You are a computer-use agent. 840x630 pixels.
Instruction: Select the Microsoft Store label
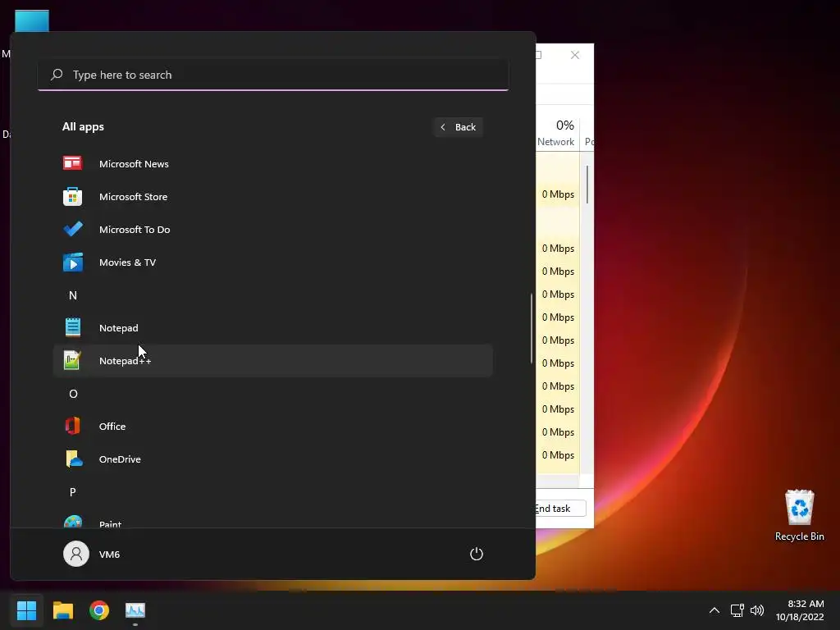[x=134, y=197]
